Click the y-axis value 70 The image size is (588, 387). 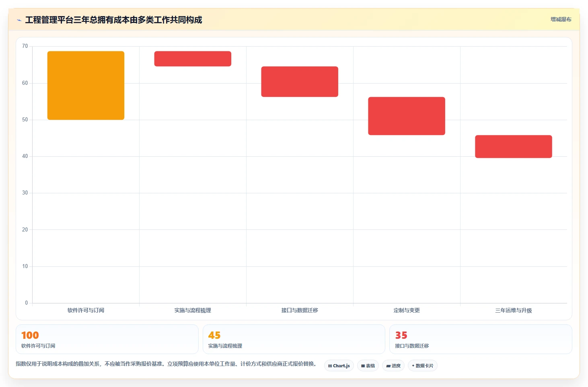[25, 46]
